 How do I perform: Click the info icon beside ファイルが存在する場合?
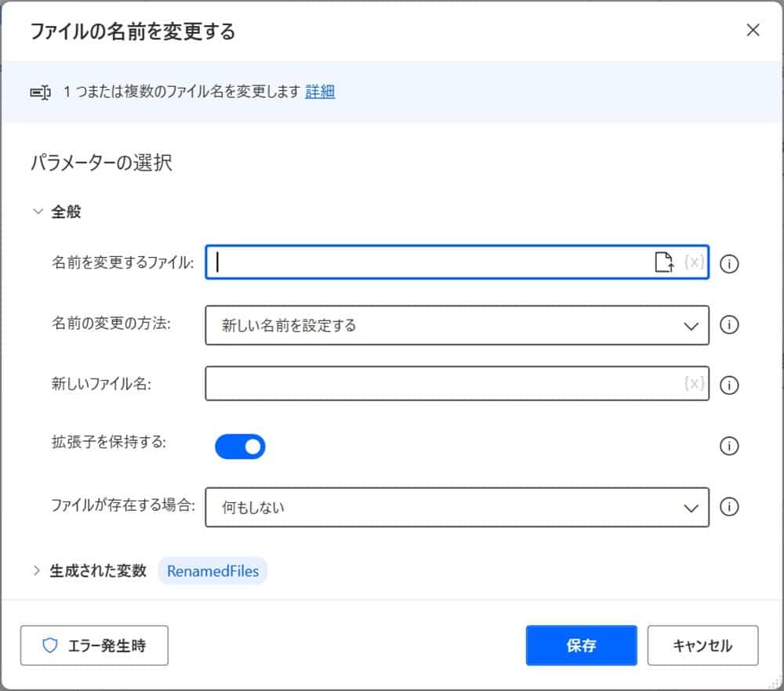(729, 508)
